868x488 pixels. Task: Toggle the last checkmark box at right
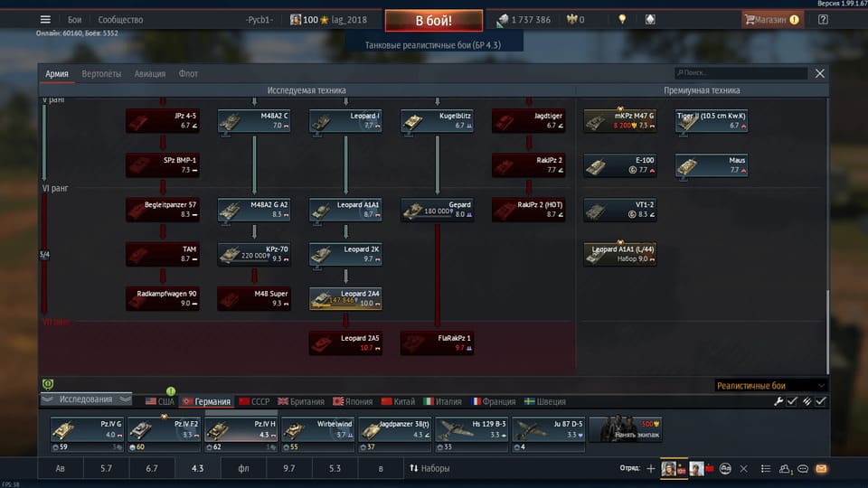(x=821, y=401)
